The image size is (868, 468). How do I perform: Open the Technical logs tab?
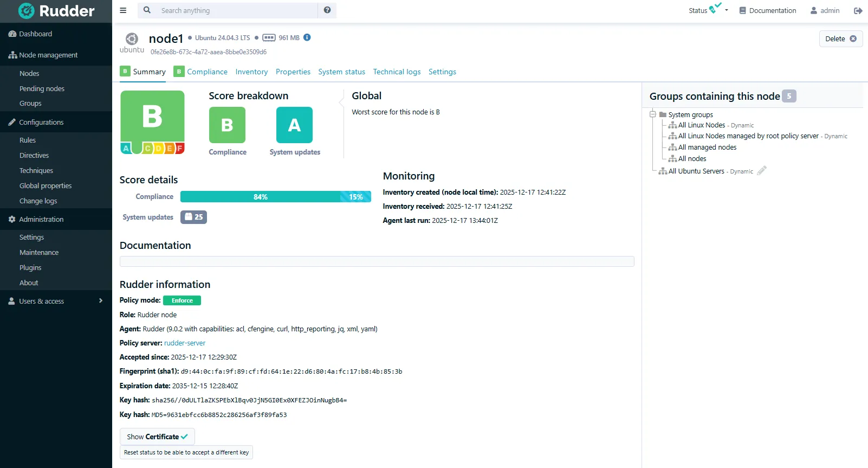[397, 72]
